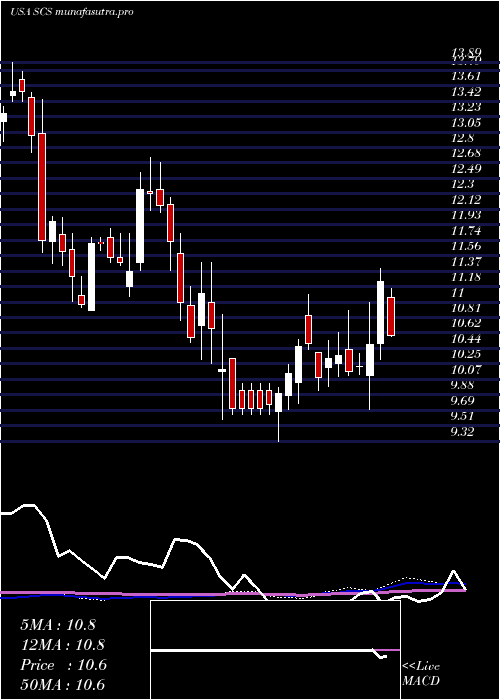Click the 12.49 price axis label
Screen dimensions: 500x700
pos(467,169)
